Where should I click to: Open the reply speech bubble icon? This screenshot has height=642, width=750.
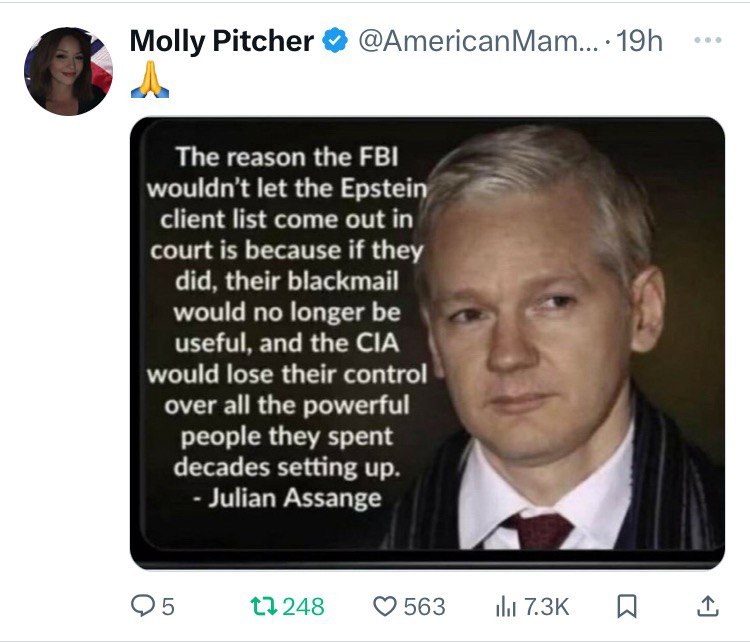click(143, 606)
